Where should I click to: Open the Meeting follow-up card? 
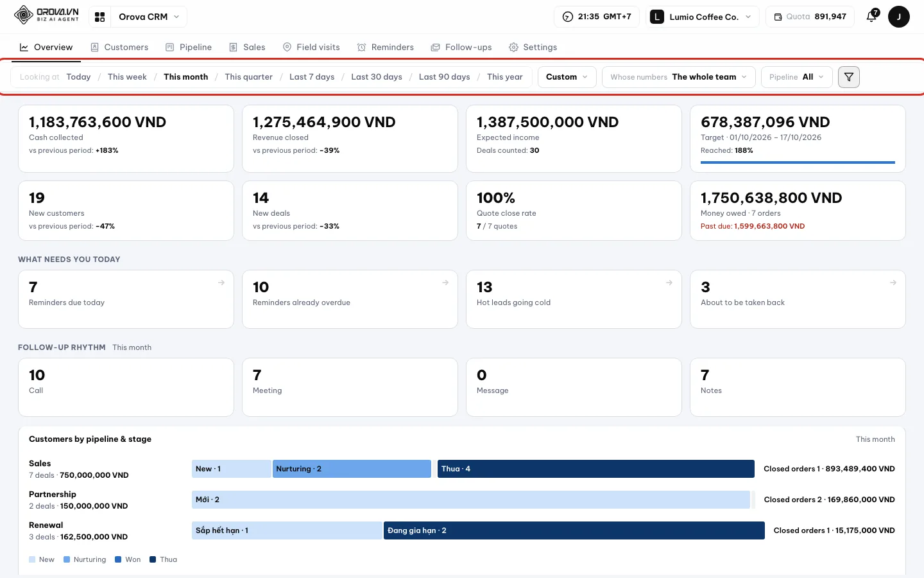[350, 387]
